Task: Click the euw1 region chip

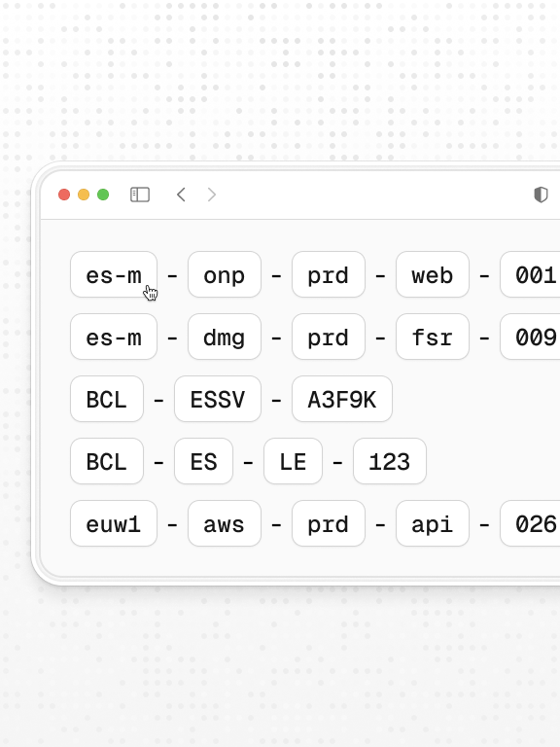Action: point(114,523)
